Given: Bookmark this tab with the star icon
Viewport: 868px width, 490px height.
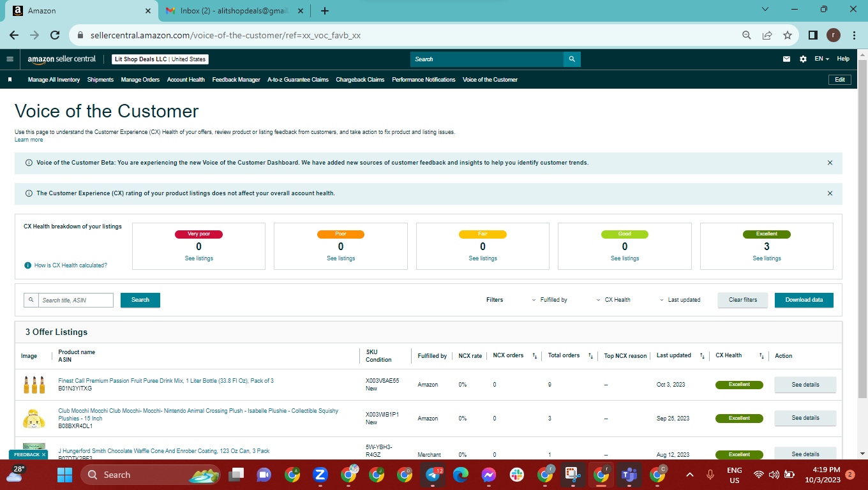Looking at the screenshot, I should [x=788, y=35].
